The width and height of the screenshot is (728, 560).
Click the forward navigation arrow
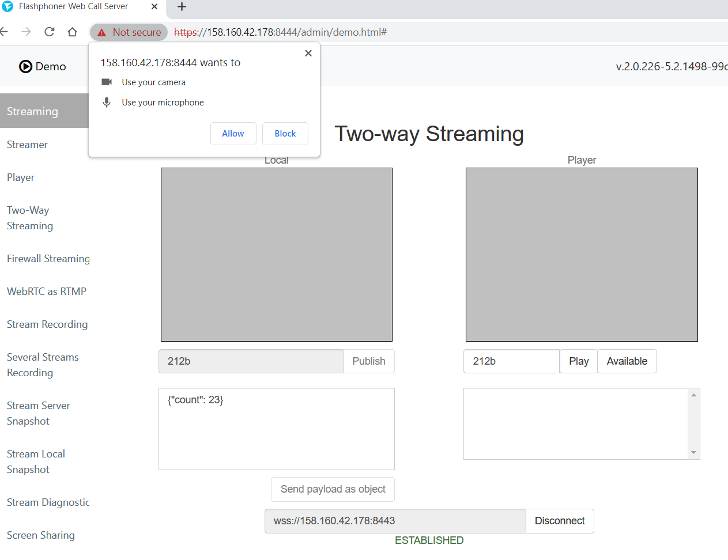pyautogui.click(x=27, y=32)
